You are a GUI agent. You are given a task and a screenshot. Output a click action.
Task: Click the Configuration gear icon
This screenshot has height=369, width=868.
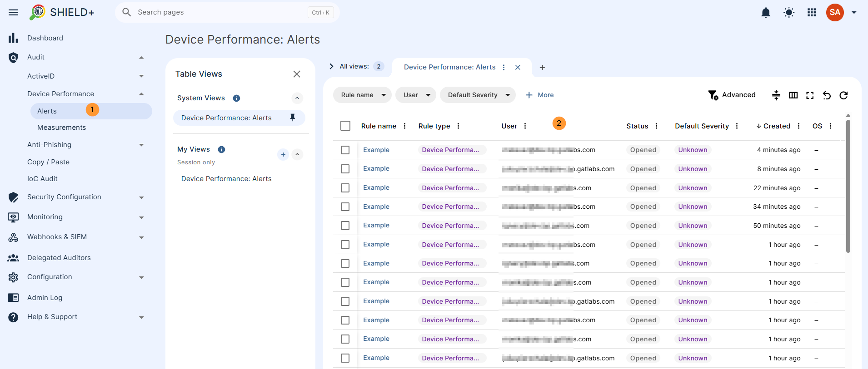click(13, 277)
